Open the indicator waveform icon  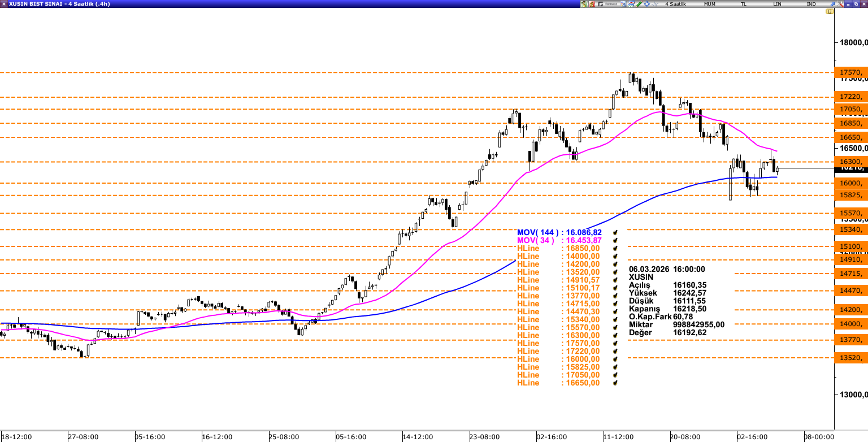pos(655,4)
